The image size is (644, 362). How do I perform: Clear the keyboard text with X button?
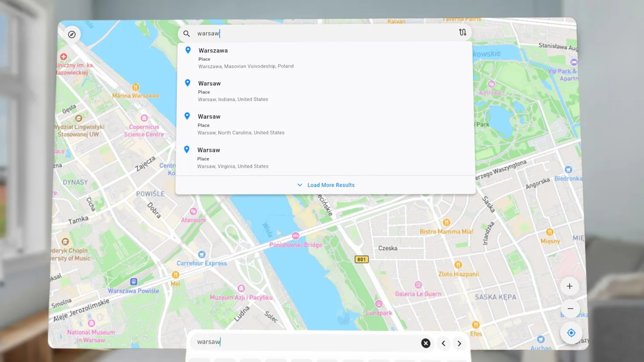coord(426,343)
